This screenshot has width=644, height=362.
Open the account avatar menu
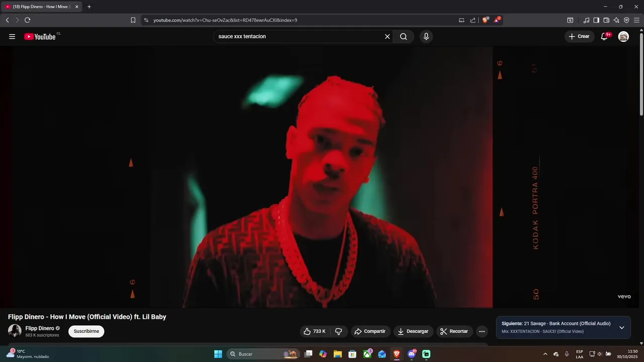(623, 37)
